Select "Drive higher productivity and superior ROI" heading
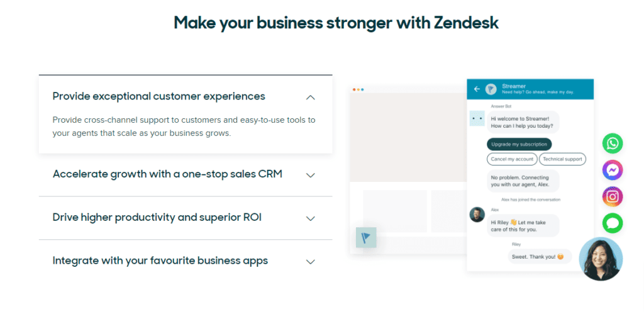The height and width of the screenshot is (321, 644). point(157,218)
